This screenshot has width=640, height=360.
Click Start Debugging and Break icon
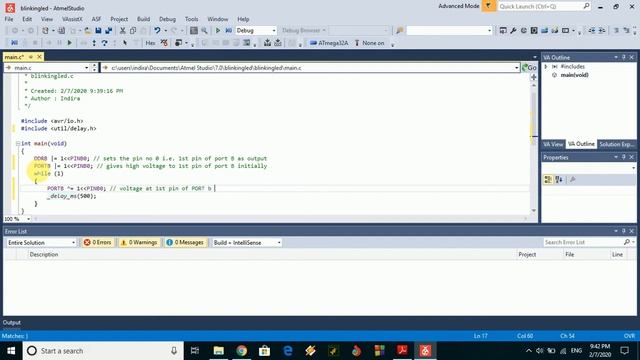229,31
